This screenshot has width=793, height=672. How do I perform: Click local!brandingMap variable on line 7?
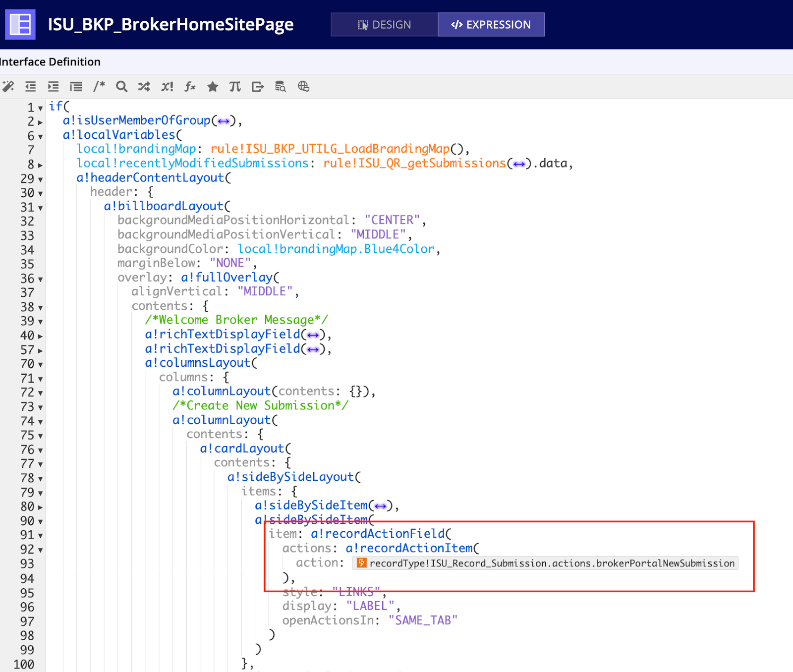[x=136, y=149]
